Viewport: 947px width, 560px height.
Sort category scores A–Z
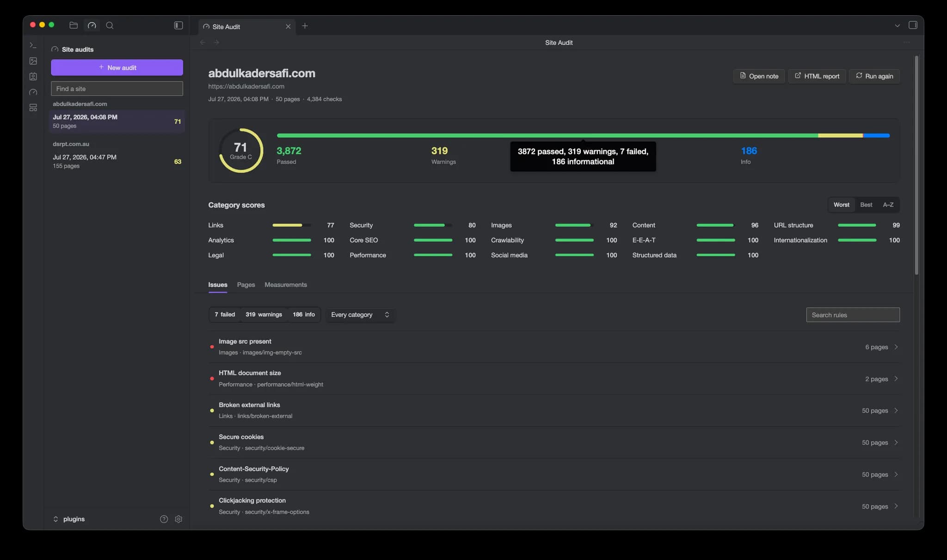(888, 205)
